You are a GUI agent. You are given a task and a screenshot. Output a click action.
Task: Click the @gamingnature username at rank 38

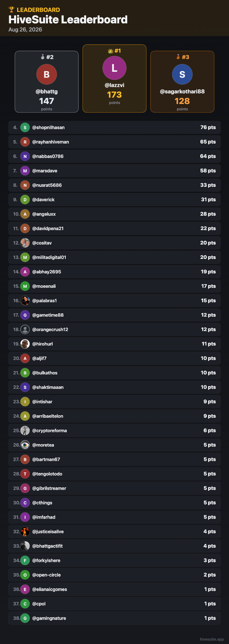coord(49,618)
